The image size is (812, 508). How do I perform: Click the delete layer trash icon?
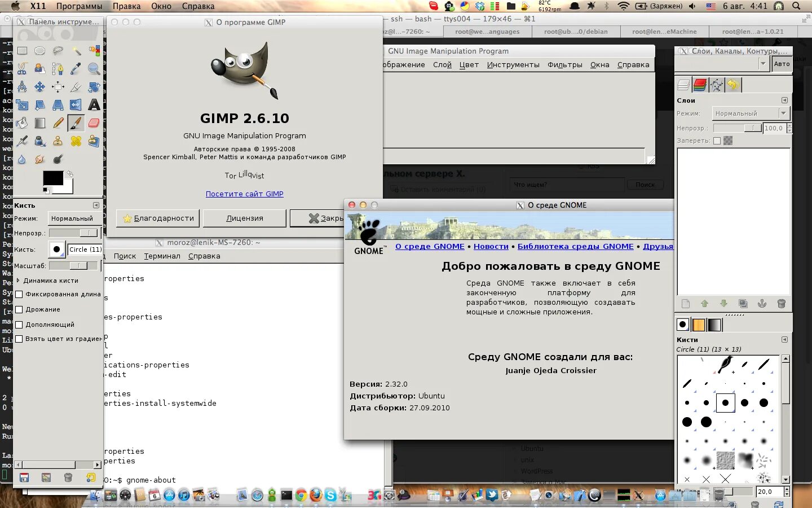[x=781, y=304]
